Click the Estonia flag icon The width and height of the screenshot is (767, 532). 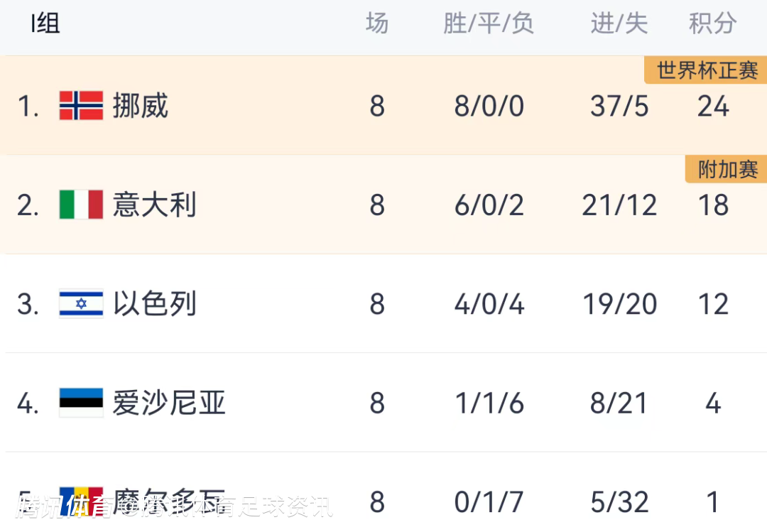pos(81,403)
